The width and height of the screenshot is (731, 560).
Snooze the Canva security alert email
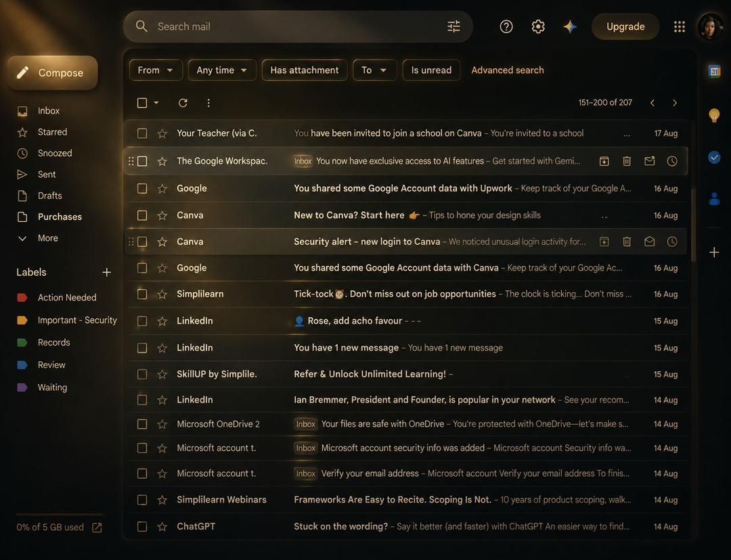tap(672, 242)
